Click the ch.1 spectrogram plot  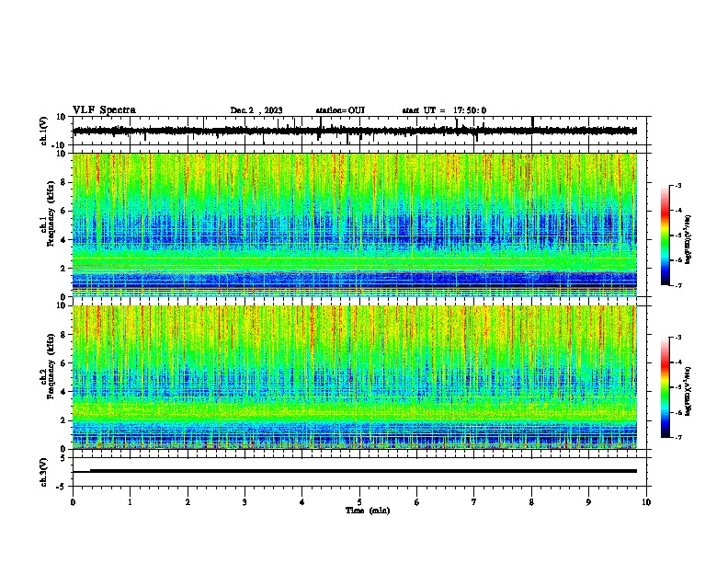click(355, 224)
